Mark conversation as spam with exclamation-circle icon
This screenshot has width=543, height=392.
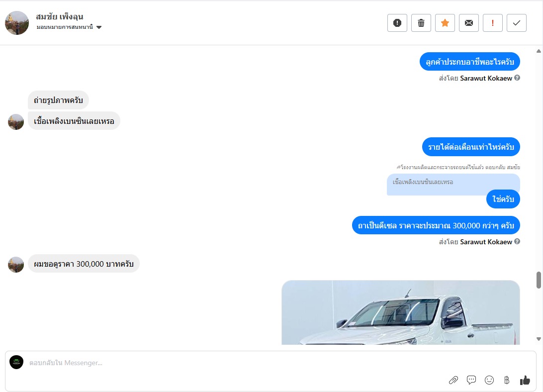(397, 23)
